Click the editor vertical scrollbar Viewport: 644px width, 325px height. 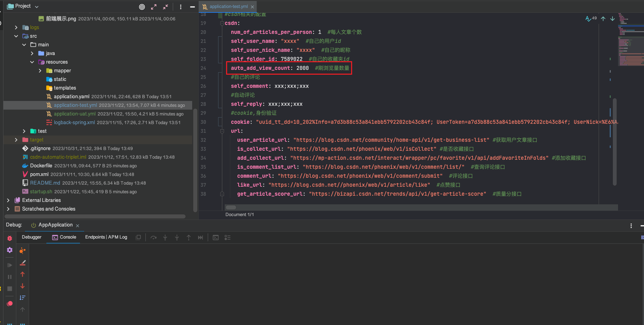[615, 142]
